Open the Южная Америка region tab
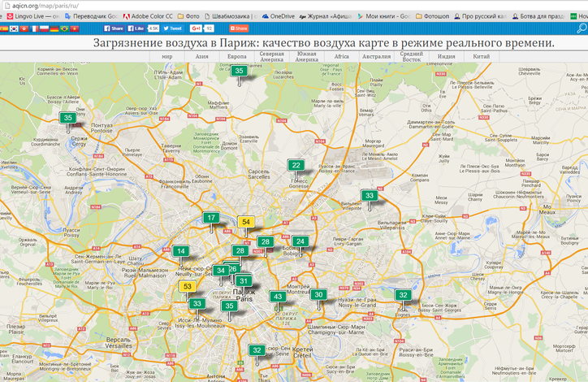 click(307, 57)
